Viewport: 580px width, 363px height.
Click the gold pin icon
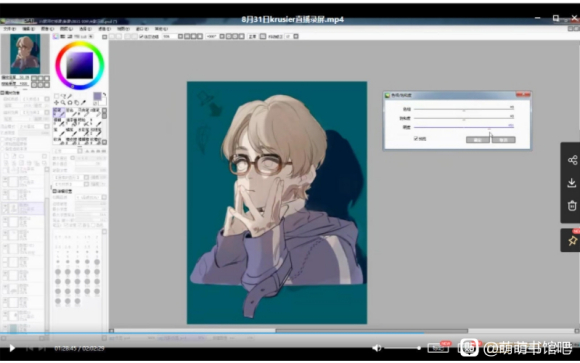[573, 241]
